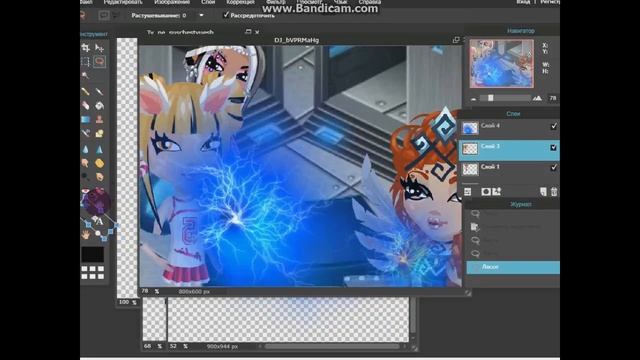
Task: Select the Sponge tool
Action: pyautogui.click(x=99, y=163)
